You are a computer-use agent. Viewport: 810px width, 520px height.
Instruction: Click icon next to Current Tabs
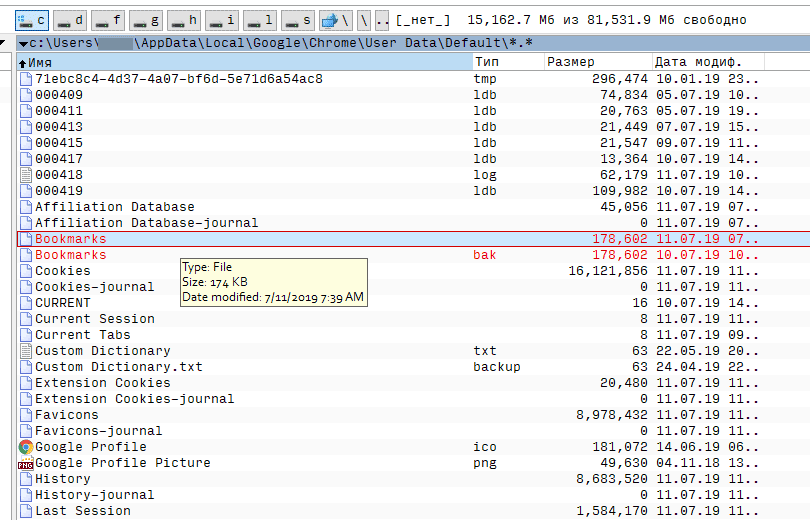pyautogui.click(x=26, y=335)
